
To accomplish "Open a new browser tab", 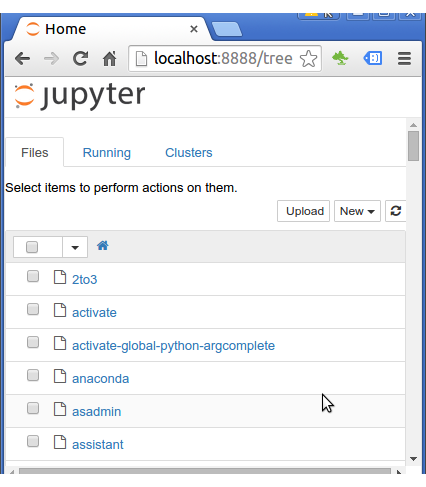I will [x=227, y=29].
